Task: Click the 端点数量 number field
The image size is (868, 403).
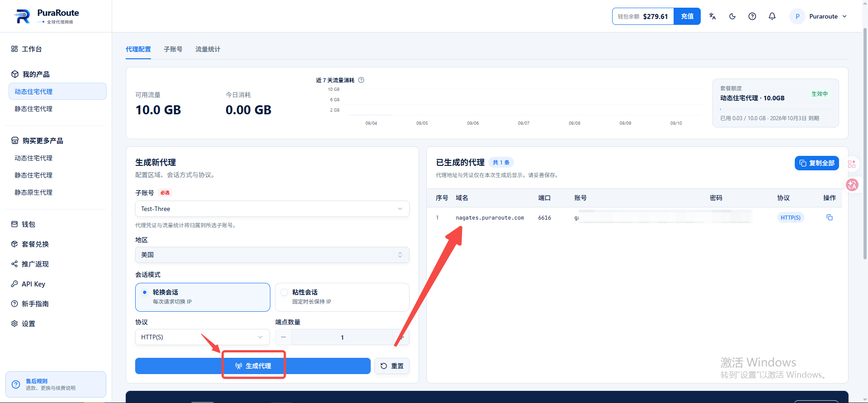Action: pos(342,337)
